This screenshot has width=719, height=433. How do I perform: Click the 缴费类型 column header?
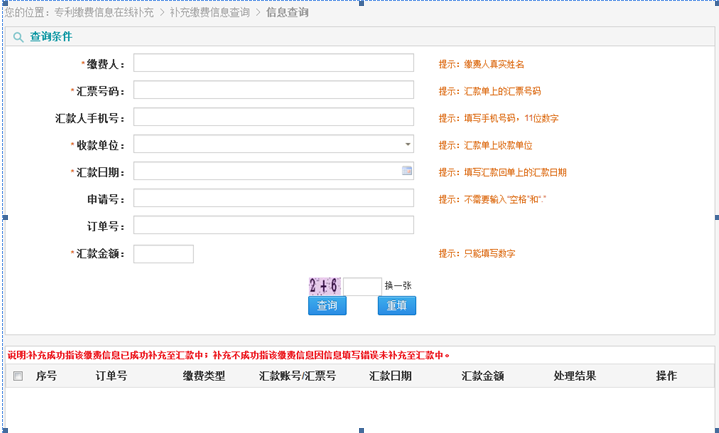point(204,376)
